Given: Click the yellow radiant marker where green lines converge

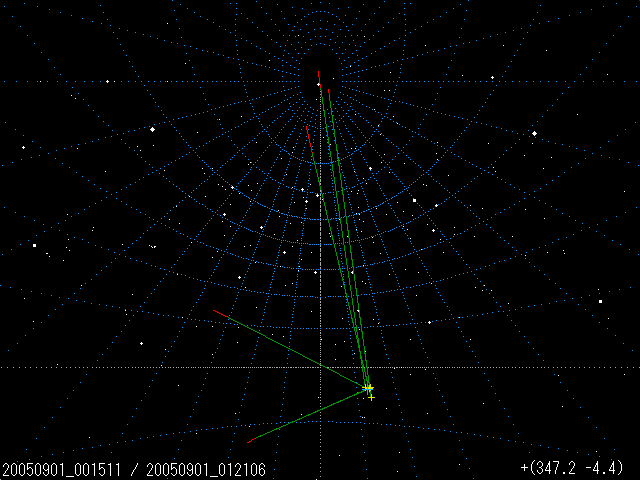Looking at the screenshot, I should point(369,388).
